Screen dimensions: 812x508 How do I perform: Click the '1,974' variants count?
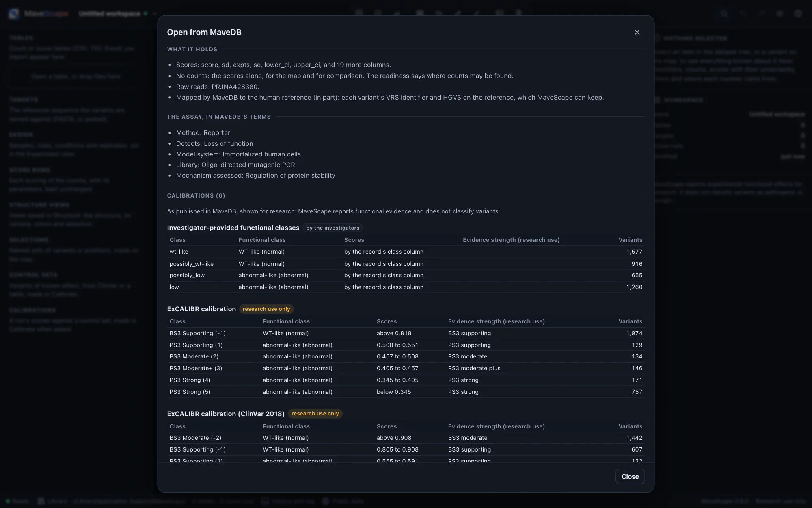click(634, 333)
